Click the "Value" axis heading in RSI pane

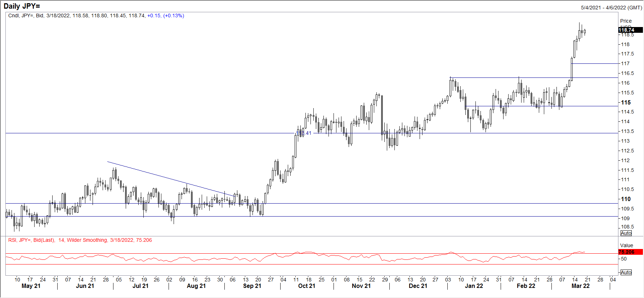[x=627, y=245]
